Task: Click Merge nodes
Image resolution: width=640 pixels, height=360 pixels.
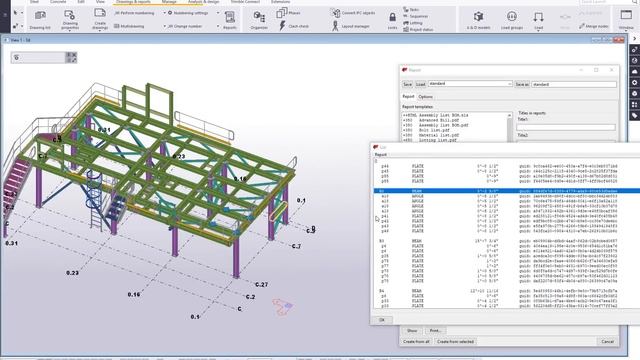Action: point(594,26)
